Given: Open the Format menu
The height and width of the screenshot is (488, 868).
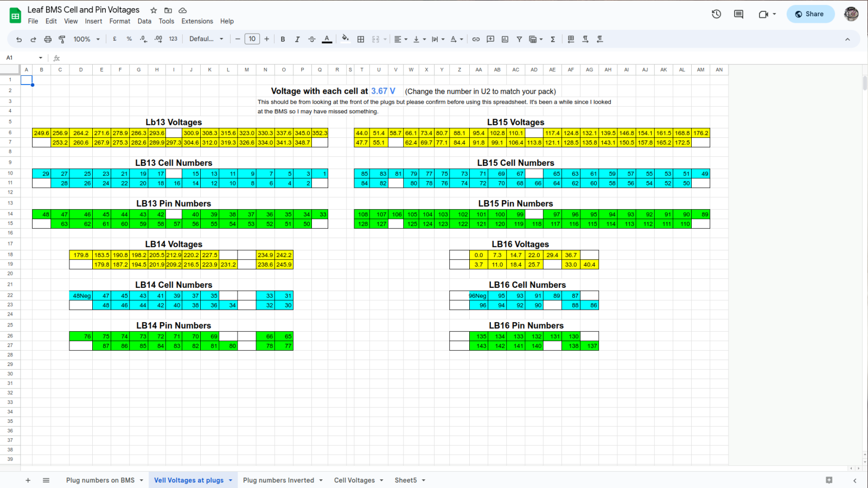Looking at the screenshot, I should point(120,21).
